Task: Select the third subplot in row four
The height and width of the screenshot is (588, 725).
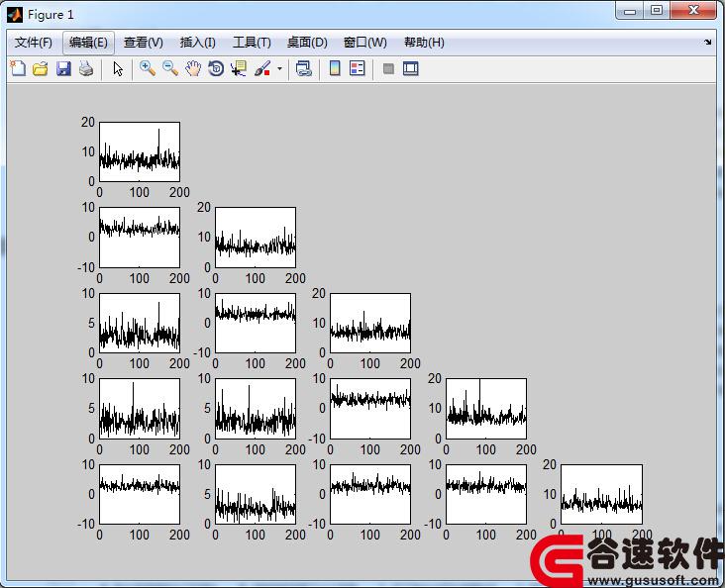Action: pos(370,409)
